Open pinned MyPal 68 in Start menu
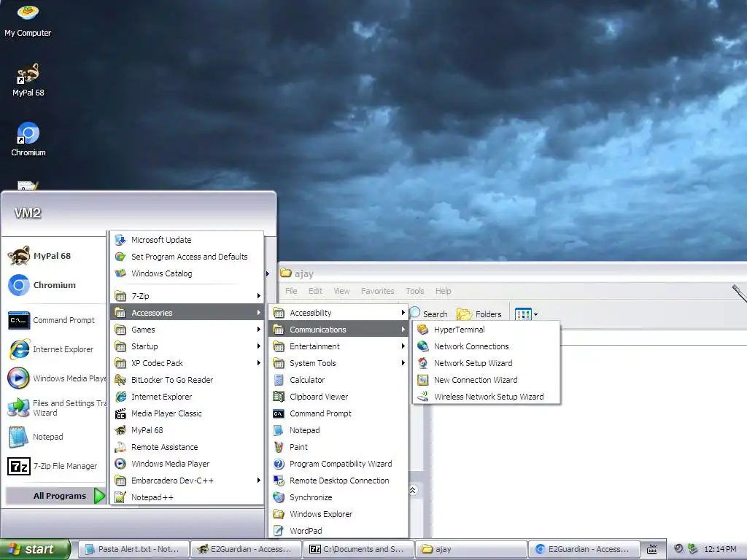Viewport: 747px width, 560px height. click(x=54, y=256)
